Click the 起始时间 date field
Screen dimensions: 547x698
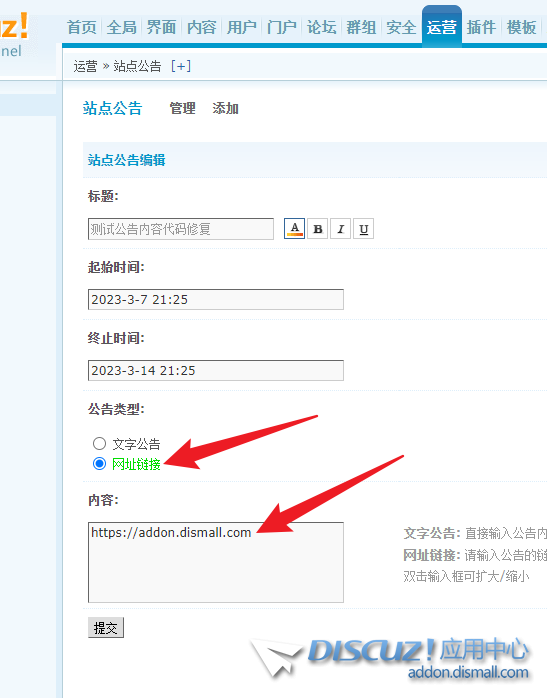(x=216, y=300)
